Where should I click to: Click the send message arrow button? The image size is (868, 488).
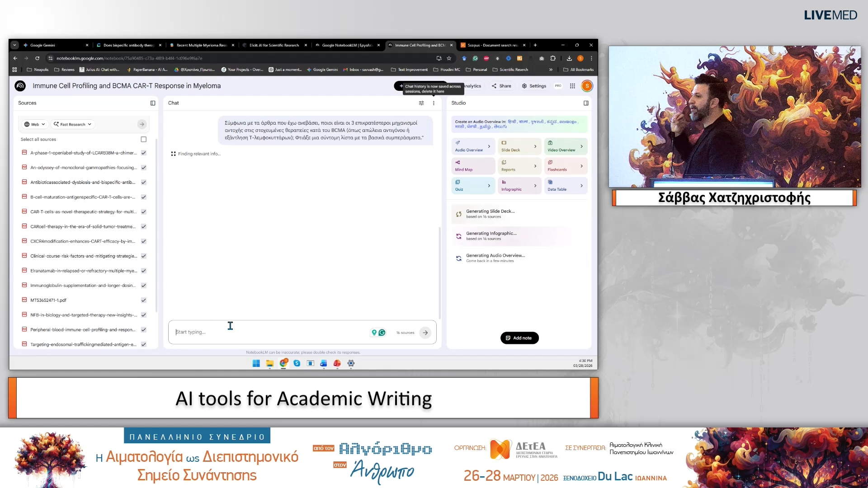tap(425, 333)
